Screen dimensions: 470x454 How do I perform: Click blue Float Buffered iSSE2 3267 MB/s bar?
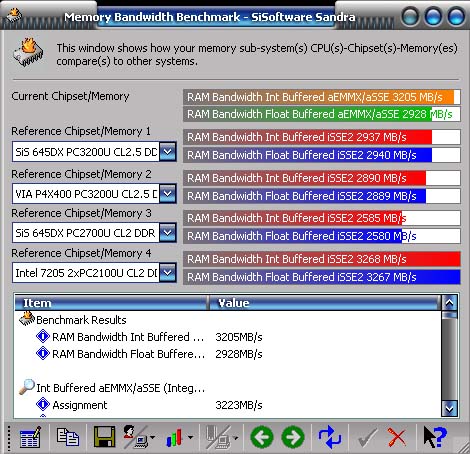click(x=322, y=277)
